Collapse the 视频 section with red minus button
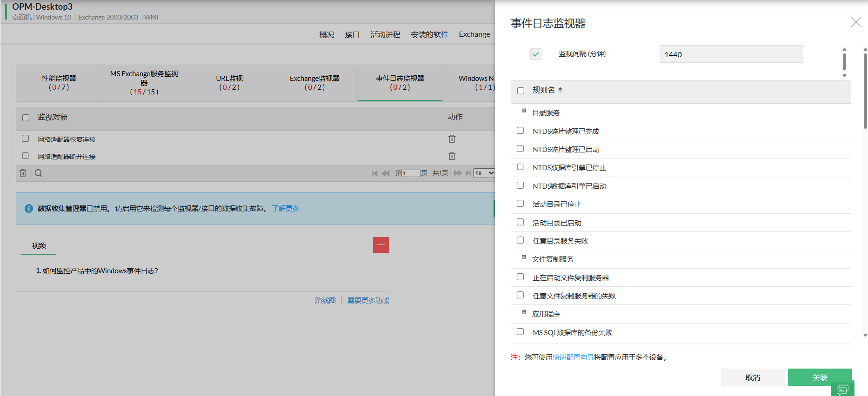 tap(381, 245)
